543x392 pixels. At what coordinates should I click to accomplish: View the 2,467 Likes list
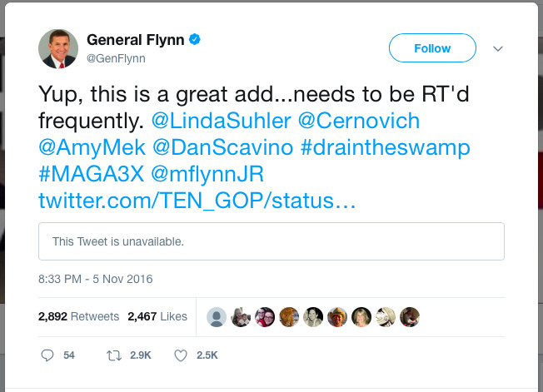pyautogui.click(x=157, y=316)
